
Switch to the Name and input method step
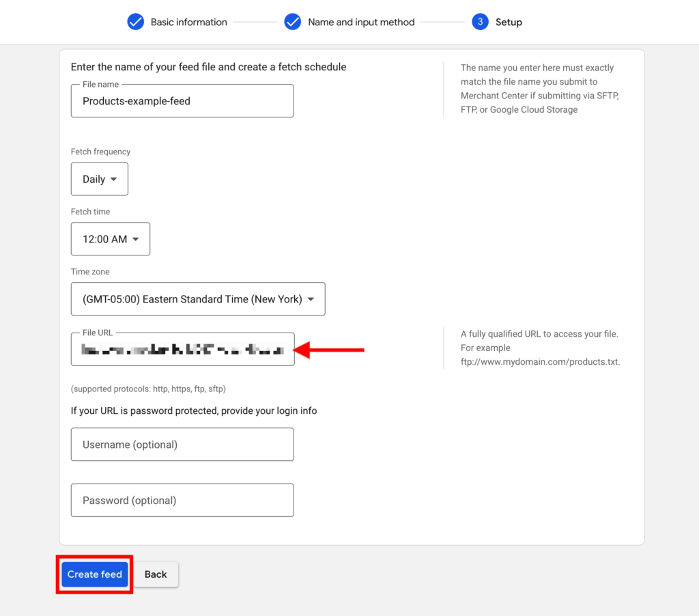(361, 21)
